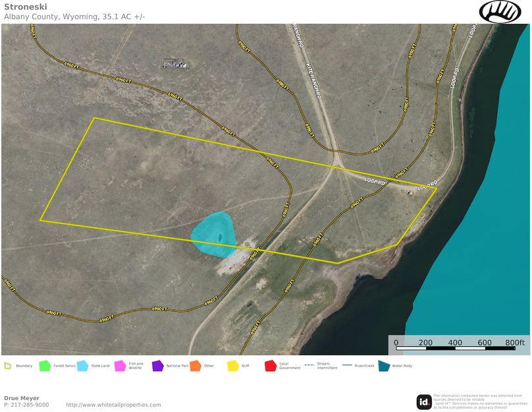This screenshot has width=532, height=412.
Task: Click the blue State Land legend icon
Action: tap(82, 365)
